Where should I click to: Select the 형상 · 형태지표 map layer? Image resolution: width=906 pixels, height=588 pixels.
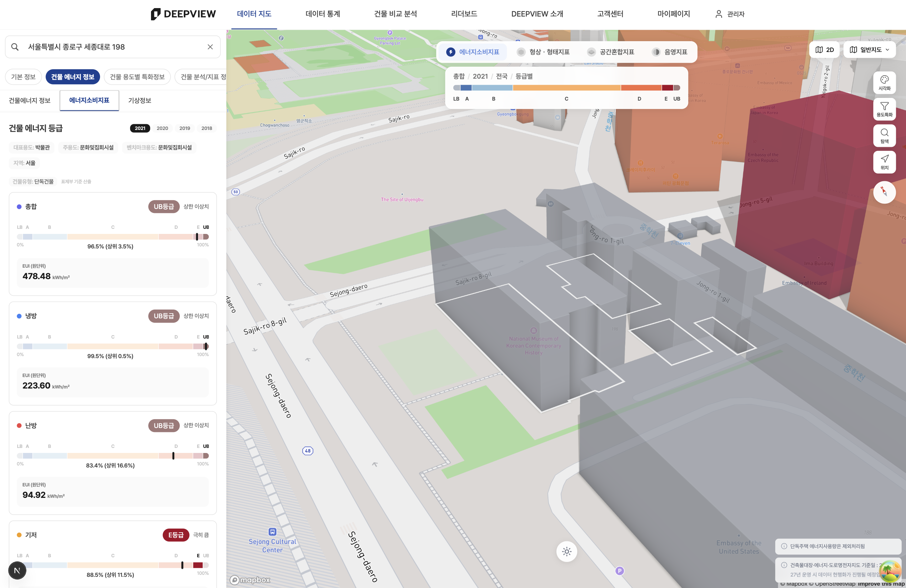click(543, 52)
